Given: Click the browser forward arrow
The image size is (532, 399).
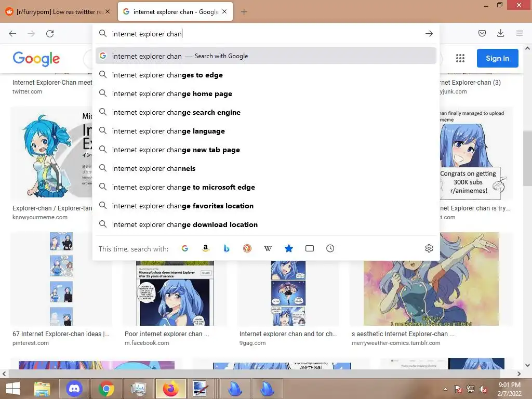Looking at the screenshot, I should [x=31, y=34].
